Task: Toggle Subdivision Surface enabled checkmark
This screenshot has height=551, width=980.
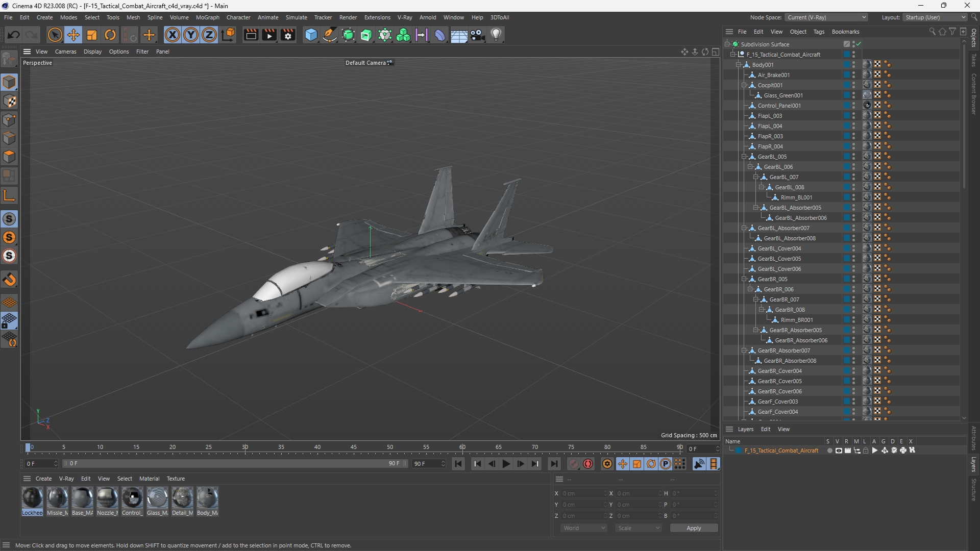Action: tap(859, 44)
